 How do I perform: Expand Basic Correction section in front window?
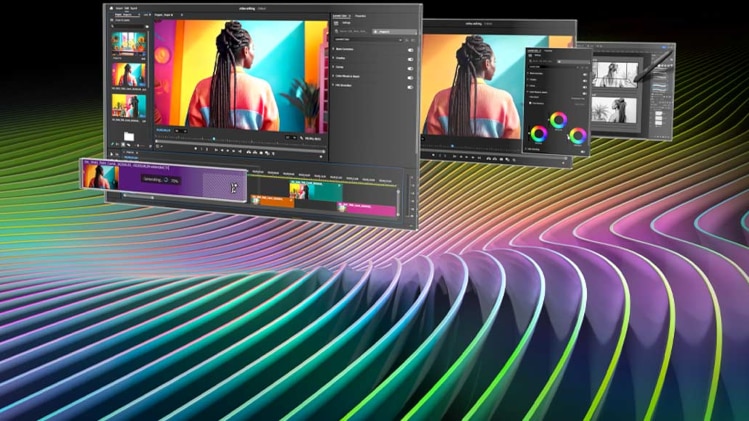pyautogui.click(x=333, y=49)
